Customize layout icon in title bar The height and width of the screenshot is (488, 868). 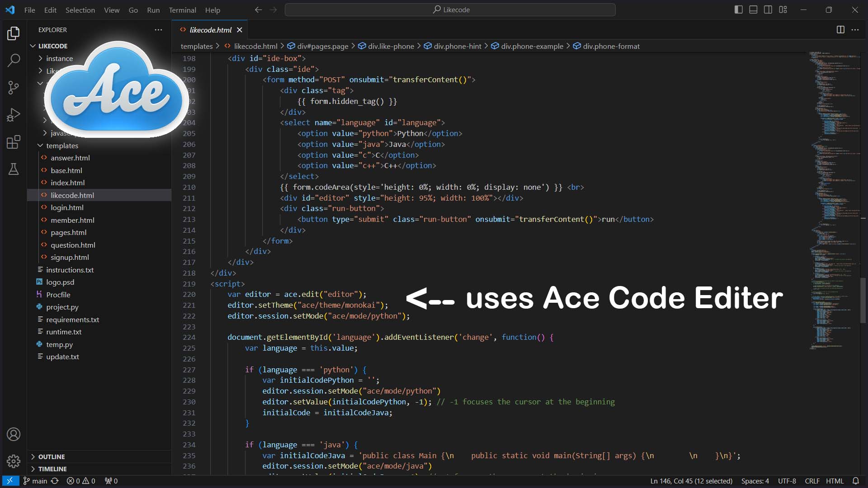click(x=783, y=9)
